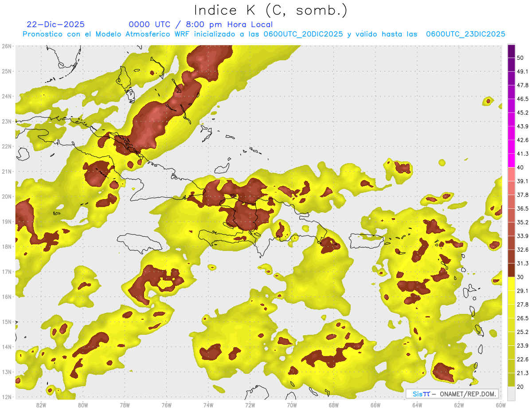Viewport: 532px width, 411px height.
Task: Click the colorbar value 36.5
Action: pyautogui.click(x=523, y=208)
